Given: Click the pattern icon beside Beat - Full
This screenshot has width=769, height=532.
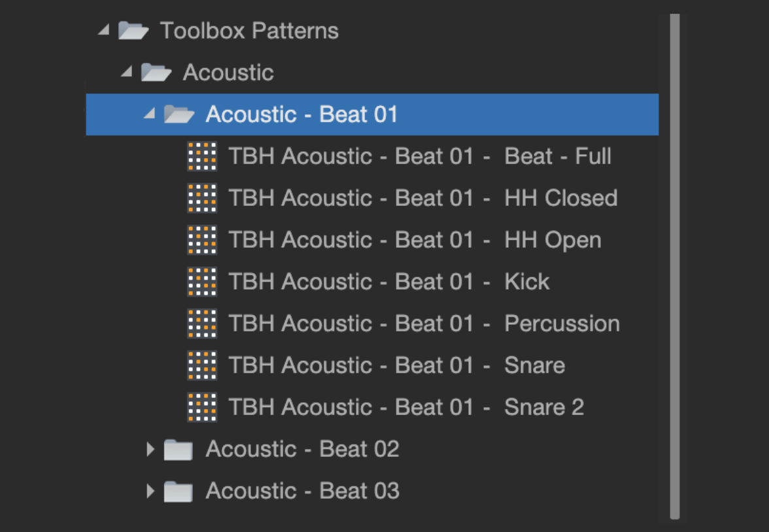Looking at the screenshot, I should point(202,156).
